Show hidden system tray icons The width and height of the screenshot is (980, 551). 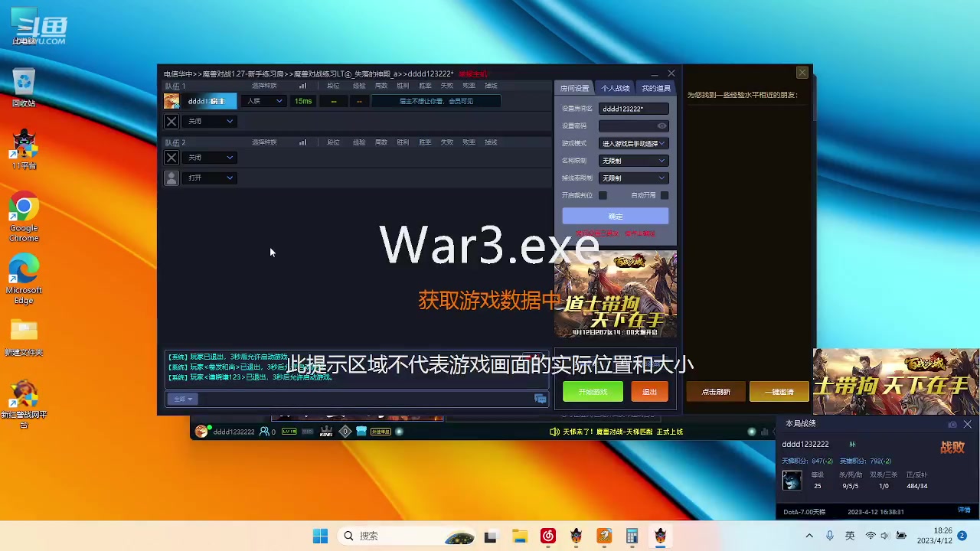[809, 536]
